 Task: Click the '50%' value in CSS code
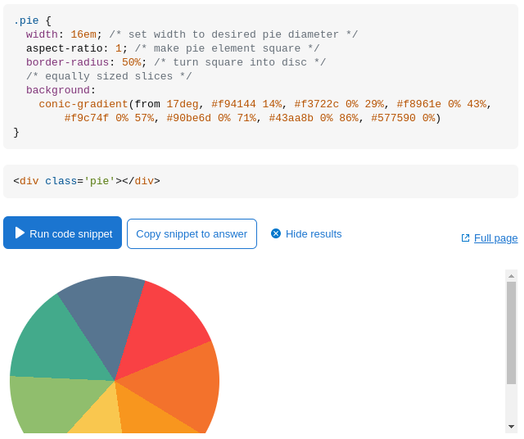pyautogui.click(x=131, y=62)
